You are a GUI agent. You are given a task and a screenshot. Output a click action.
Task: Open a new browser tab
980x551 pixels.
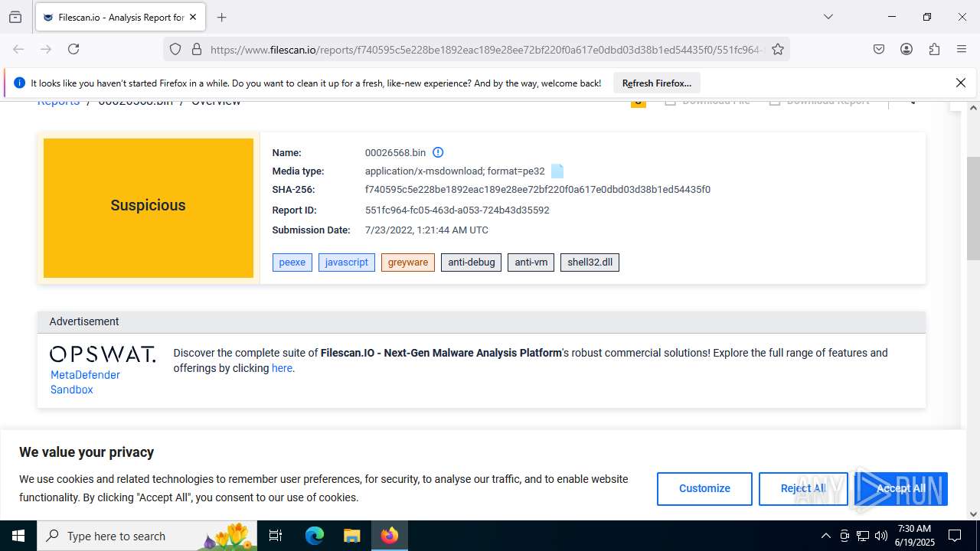(x=221, y=17)
